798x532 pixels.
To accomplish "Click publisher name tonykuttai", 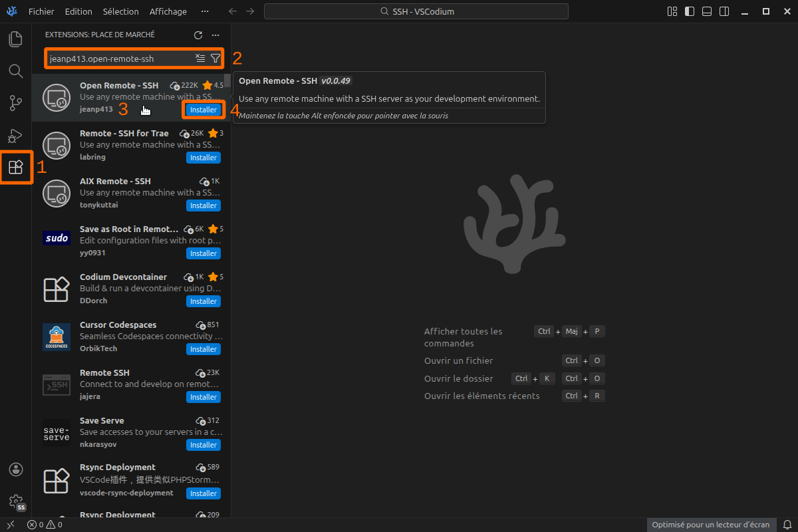I will [100, 205].
